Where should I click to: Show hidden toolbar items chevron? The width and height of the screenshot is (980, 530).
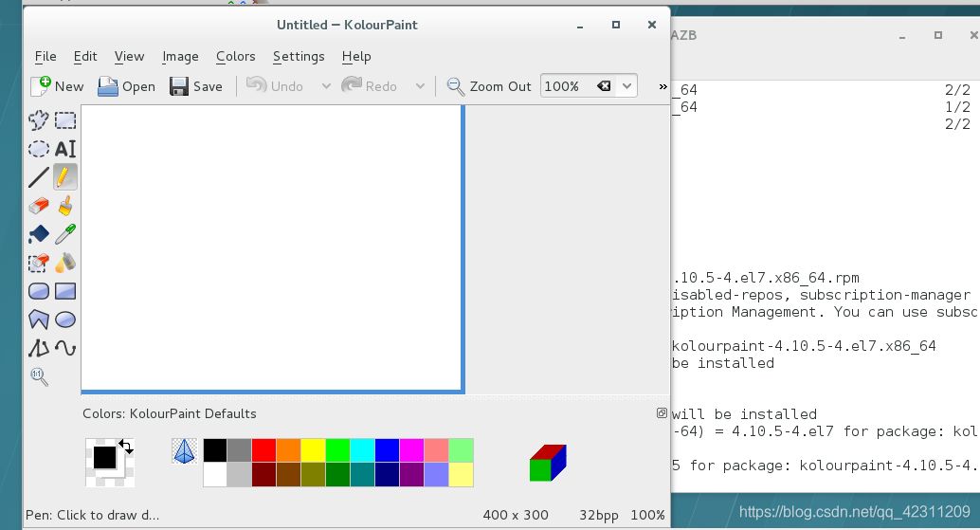[662, 87]
